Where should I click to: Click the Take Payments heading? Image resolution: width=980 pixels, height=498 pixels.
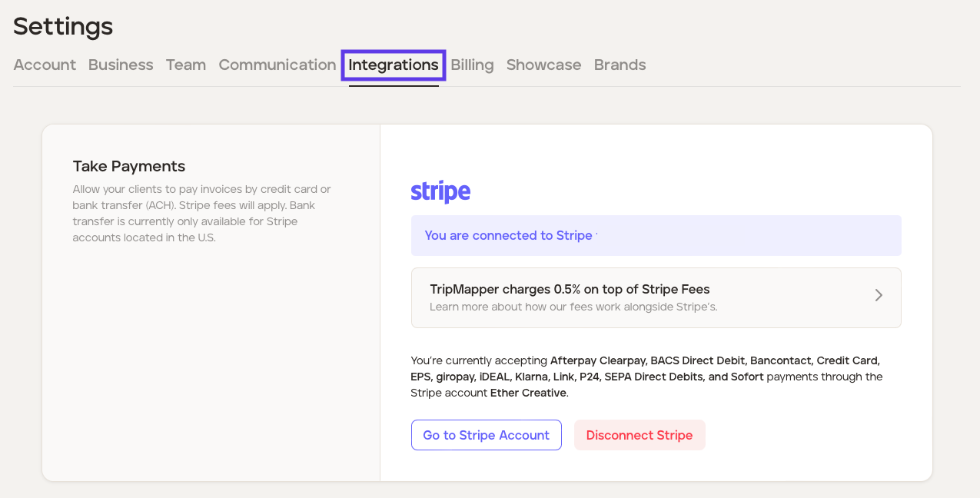coord(129,166)
